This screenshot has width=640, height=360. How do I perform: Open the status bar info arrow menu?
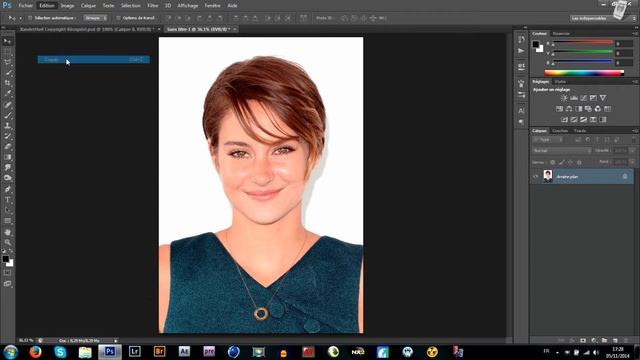click(116, 340)
